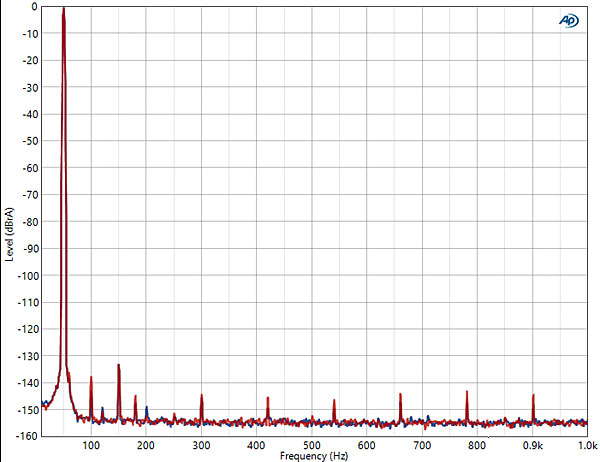
Task: Click the '500' frequency axis label
Action: tap(311, 446)
